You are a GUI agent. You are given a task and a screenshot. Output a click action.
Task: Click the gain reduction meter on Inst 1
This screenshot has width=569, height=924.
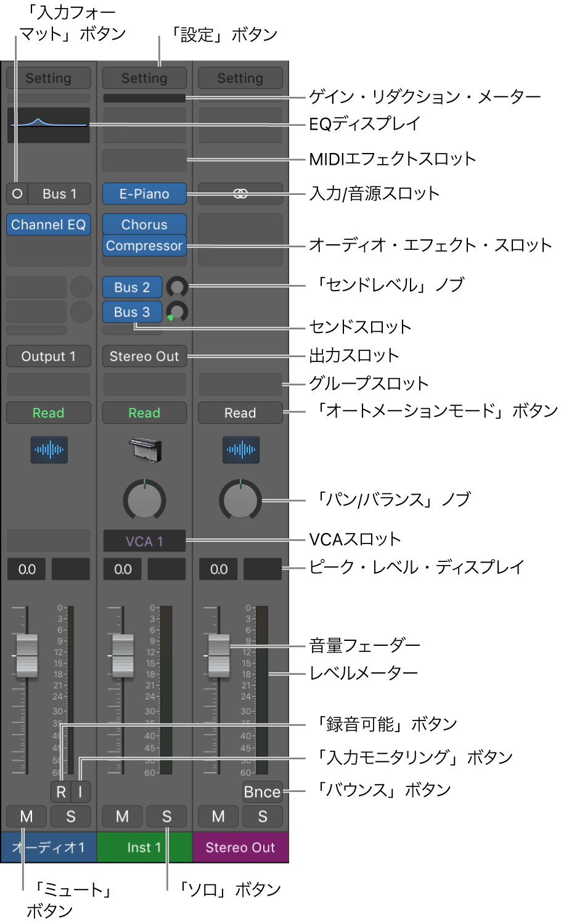click(144, 98)
